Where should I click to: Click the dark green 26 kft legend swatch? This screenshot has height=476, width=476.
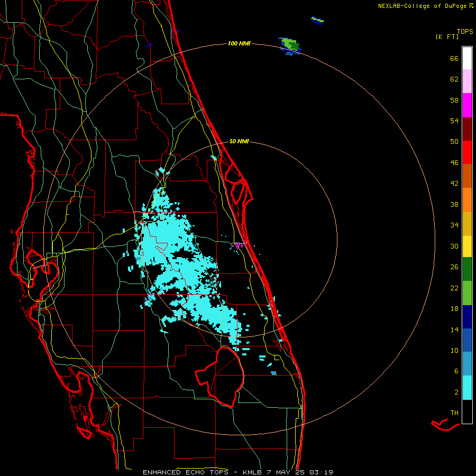pos(467,269)
